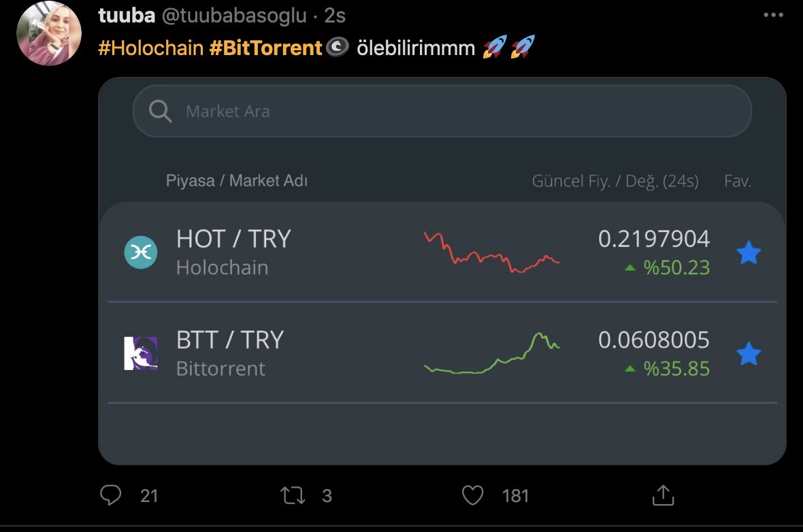The width and height of the screenshot is (803, 532).
Task: Open the tweet's three-dot more menu
Action: click(774, 15)
